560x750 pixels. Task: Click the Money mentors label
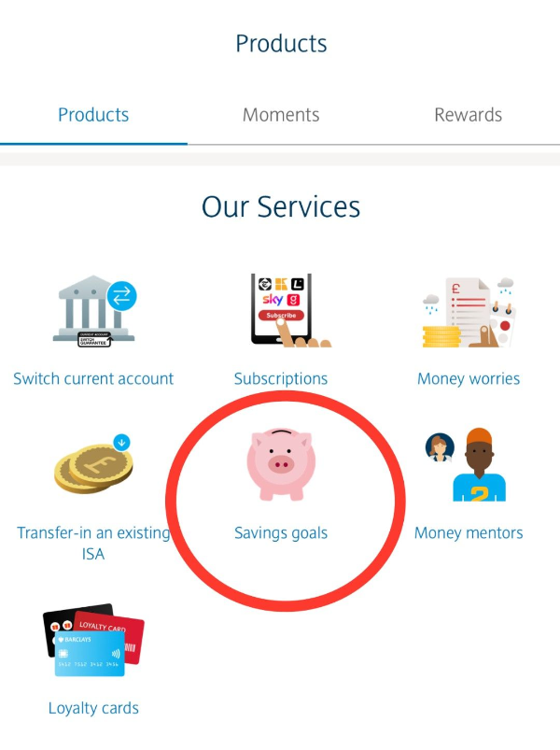pos(469,532)
